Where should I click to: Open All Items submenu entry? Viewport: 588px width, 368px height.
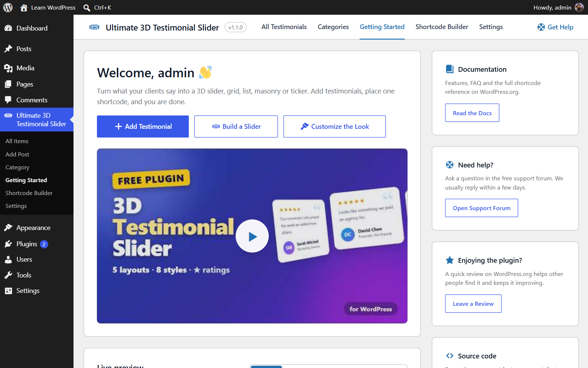pos(17,141)
